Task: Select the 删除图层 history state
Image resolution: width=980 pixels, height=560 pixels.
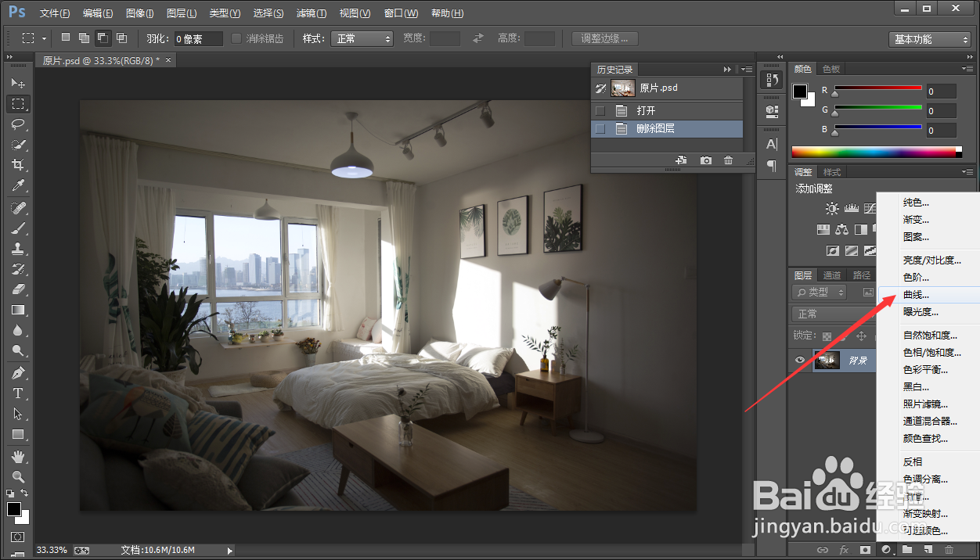Action: (x=667, y=128)
